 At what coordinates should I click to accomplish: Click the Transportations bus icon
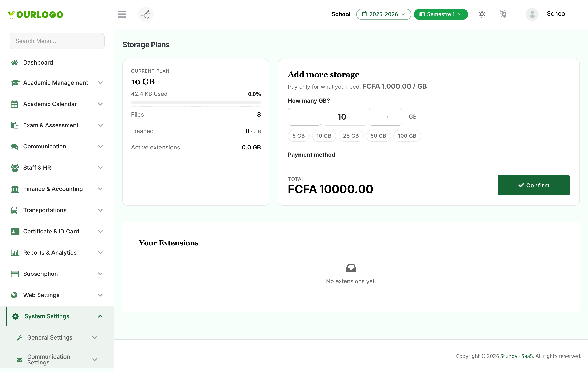(x=14, y=210)
